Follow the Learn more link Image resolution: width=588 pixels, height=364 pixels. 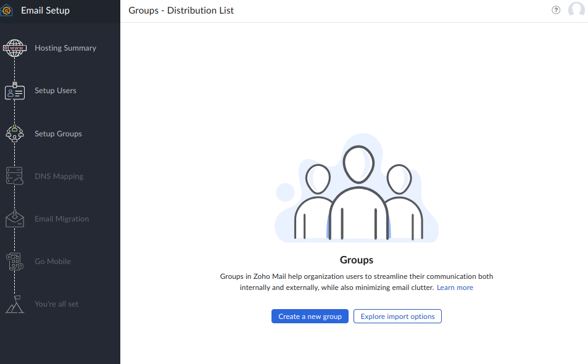[455, 287]
